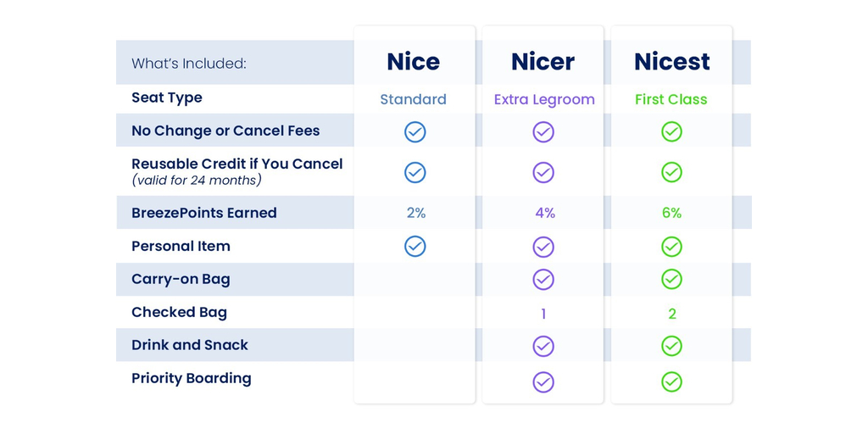Click the First Class seat type
The image size is (868, 434).
(x=671, y=99)
